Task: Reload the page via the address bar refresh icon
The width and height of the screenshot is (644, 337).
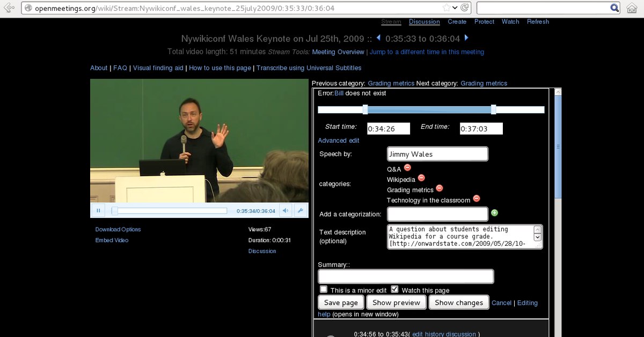Action: (465, 8)
